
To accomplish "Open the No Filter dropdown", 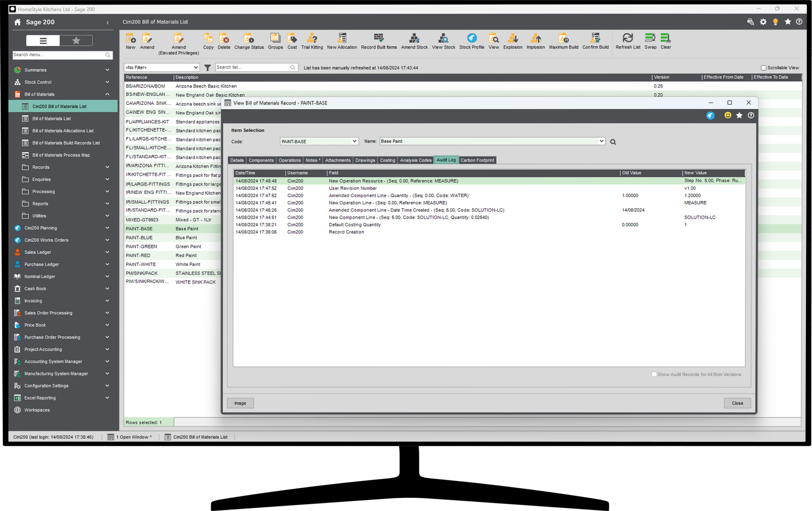I will click(x=161, y=68).
